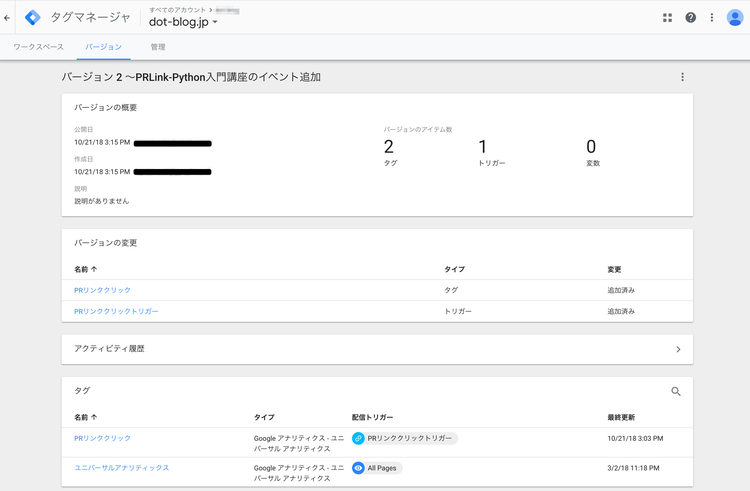
Task: Click the Tag Manager diamond logo
Action: tap(33, 18)
